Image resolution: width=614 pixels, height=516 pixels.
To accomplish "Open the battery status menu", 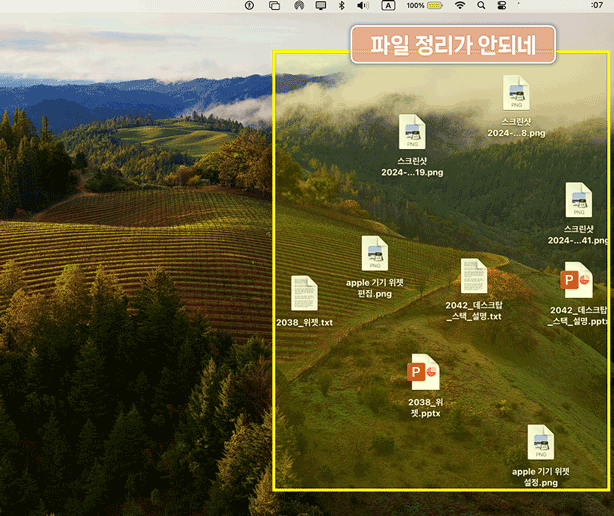I will [x=425, y=5].
